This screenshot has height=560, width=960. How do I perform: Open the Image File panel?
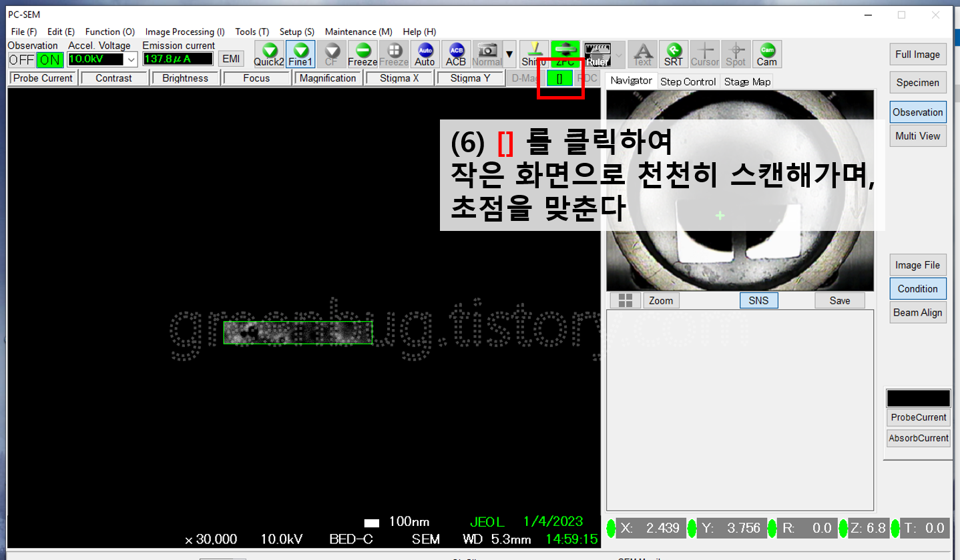(917, 265)
